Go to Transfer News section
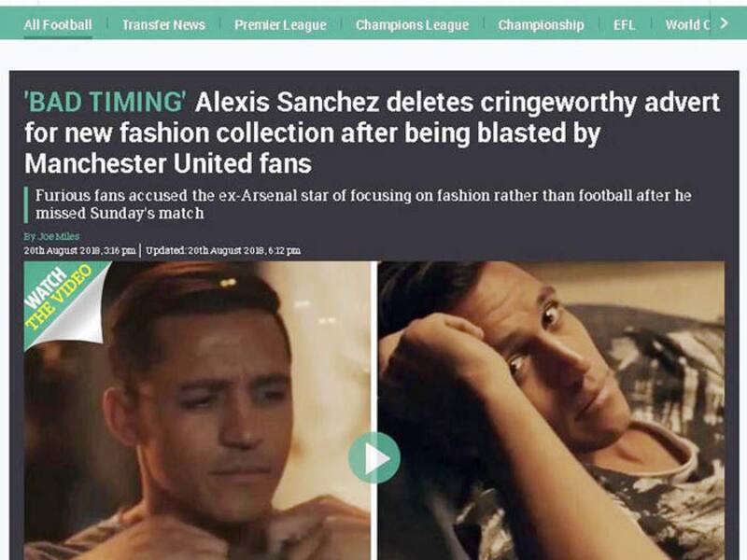Image resolution: width=747 pixels, height=560 pixels. [x=163, y=25]
